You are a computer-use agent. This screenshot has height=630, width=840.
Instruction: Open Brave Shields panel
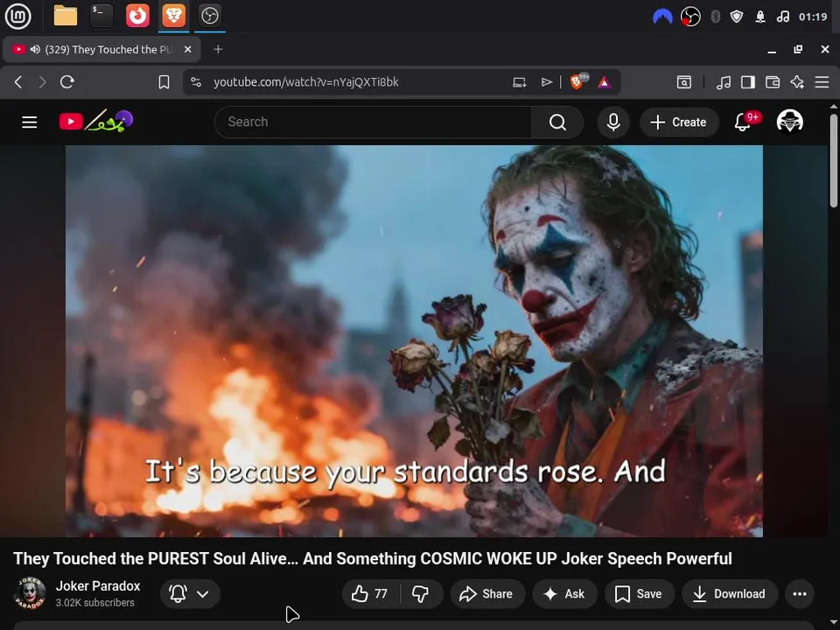tap(578, 81)
